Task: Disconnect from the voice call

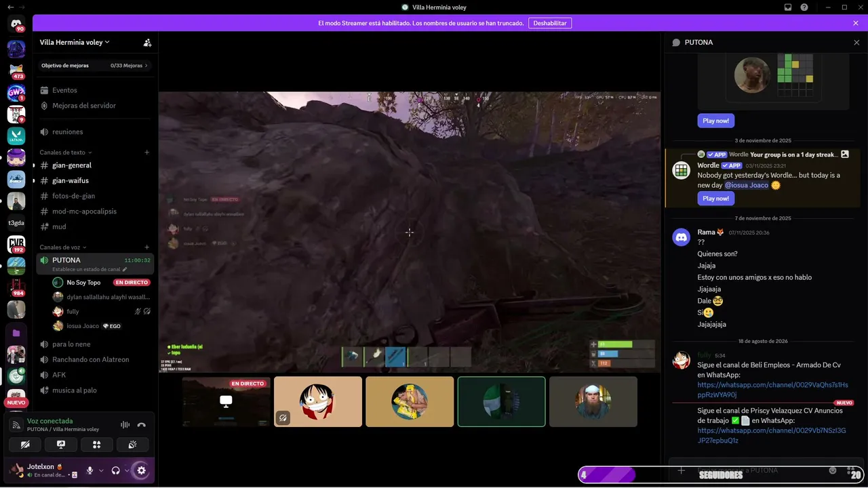Action: point(141,425)
